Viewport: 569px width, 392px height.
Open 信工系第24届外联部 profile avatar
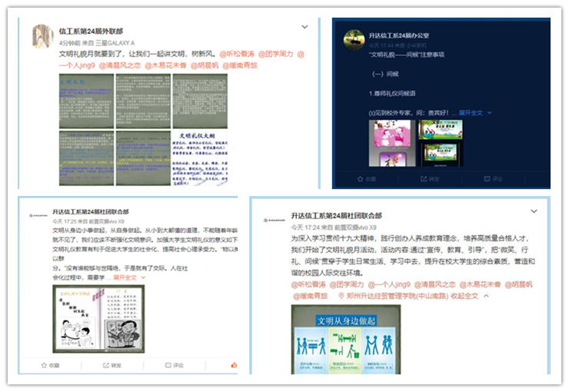[42, 36]
